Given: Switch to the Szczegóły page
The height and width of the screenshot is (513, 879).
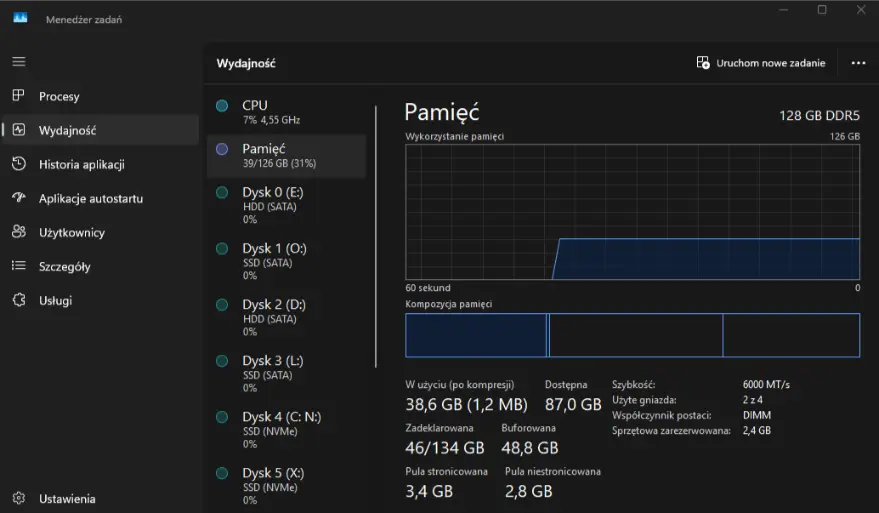Looking at the screenshot, I should point(101,266).
